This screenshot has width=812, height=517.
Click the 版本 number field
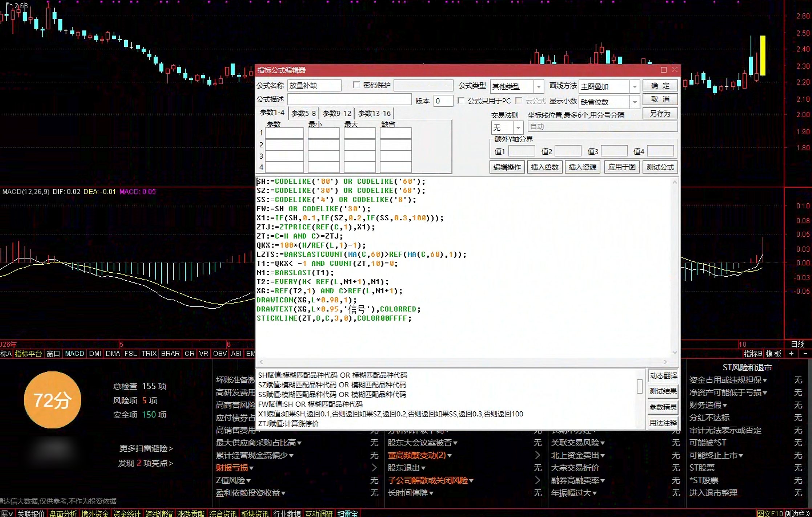(443, 101)
